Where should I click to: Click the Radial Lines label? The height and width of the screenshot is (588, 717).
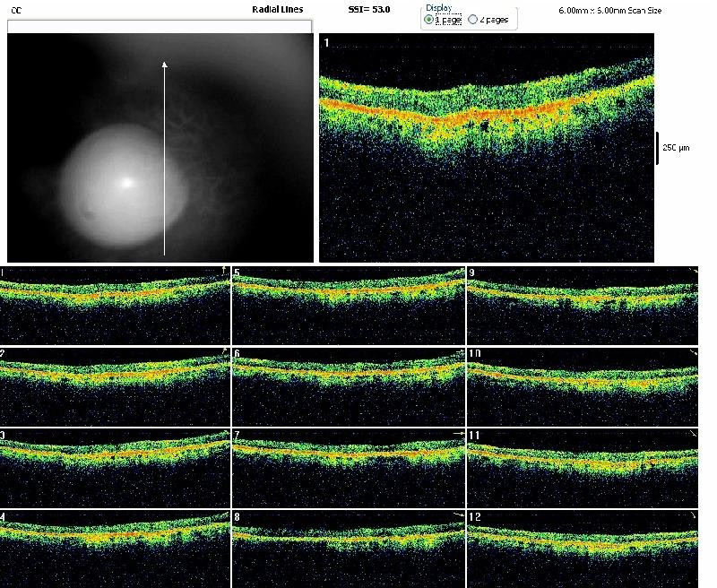(x=278, y=9)
